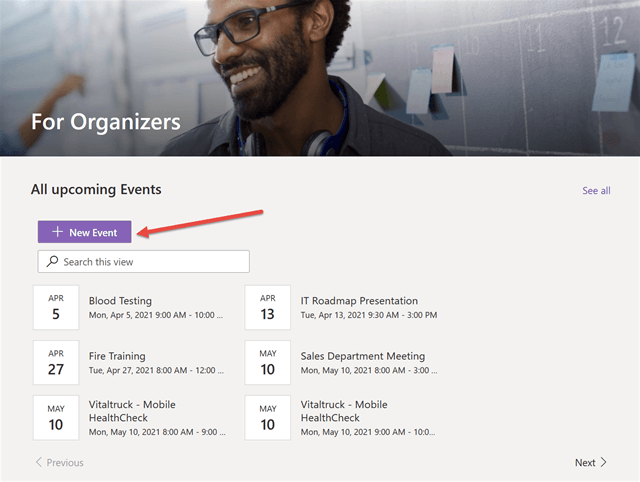Click the For Organizers banner title
This screenshot has height=482, width=640.
tap(106, 122)
